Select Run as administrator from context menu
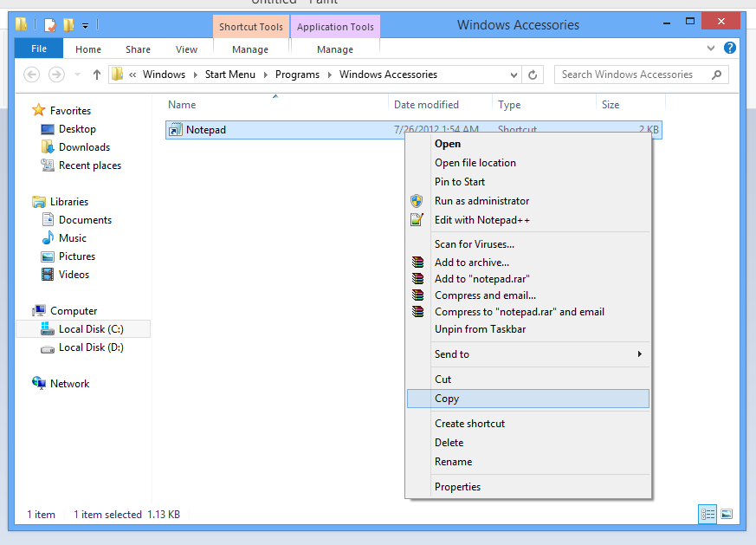 click(481, 201)
